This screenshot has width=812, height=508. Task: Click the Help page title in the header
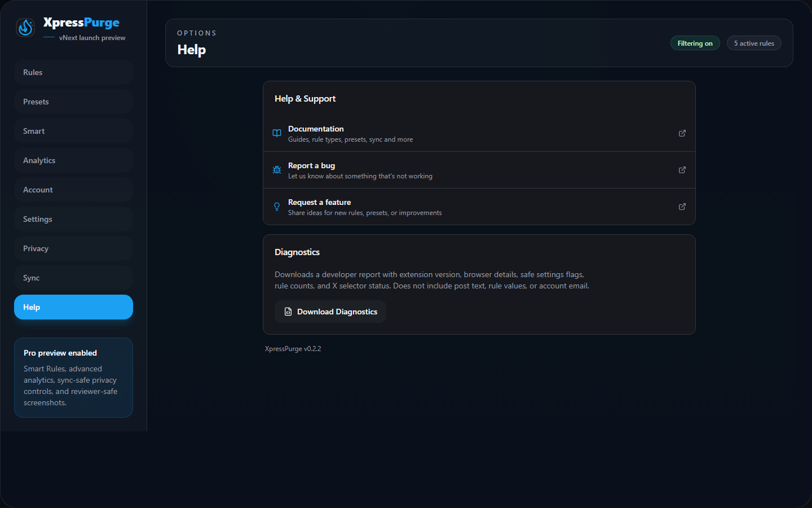pos(192,50)
